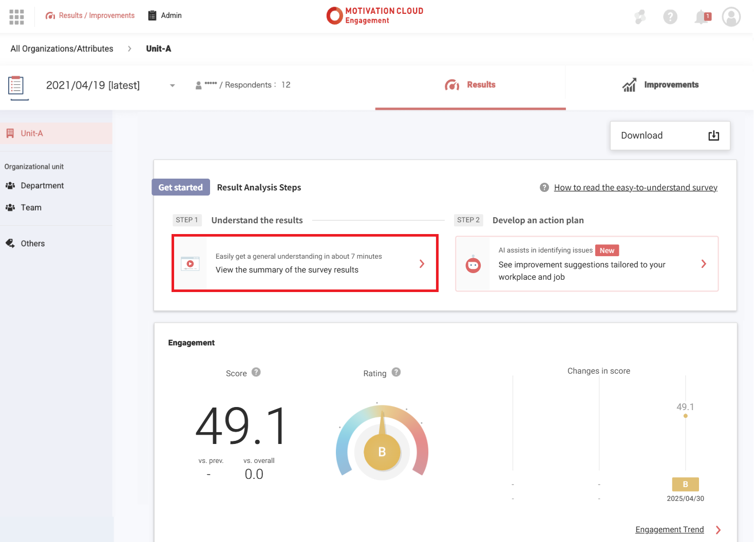The image size is (756, 542).
Task: Click the AI robot assistant icon
Action: point(473,264)
